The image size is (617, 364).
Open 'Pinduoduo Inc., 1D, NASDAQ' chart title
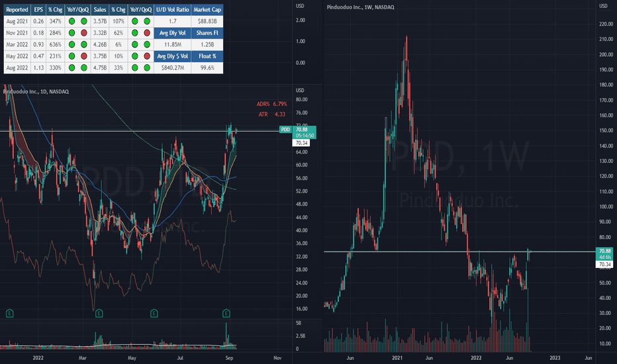[x=36, y=92]
